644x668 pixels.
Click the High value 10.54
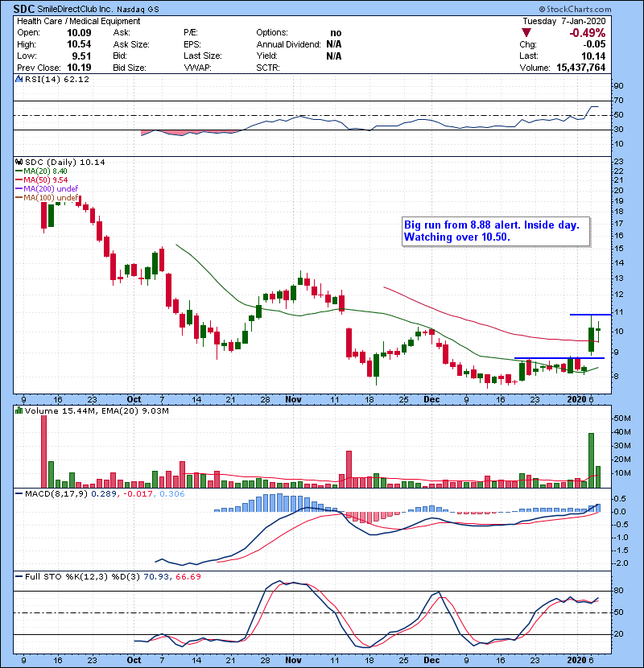coord(79,44)
